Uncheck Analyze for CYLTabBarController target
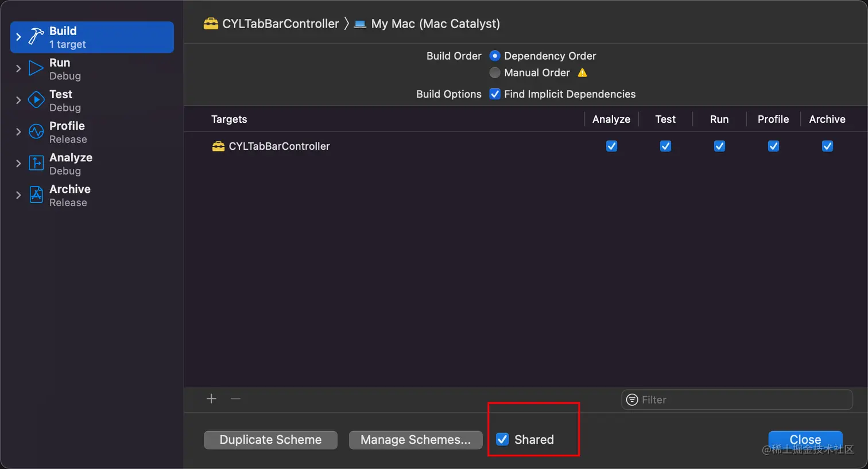 tap(611, 146)
